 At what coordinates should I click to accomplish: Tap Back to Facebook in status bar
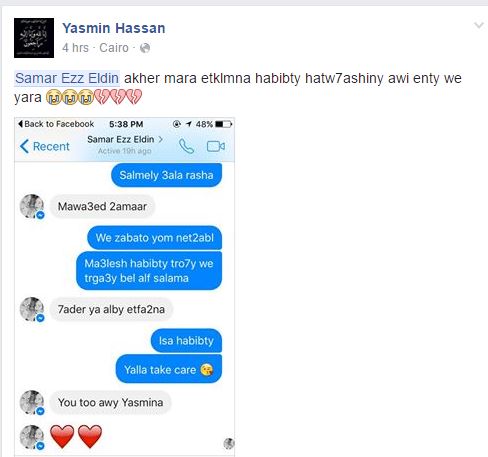click(56, 124)
